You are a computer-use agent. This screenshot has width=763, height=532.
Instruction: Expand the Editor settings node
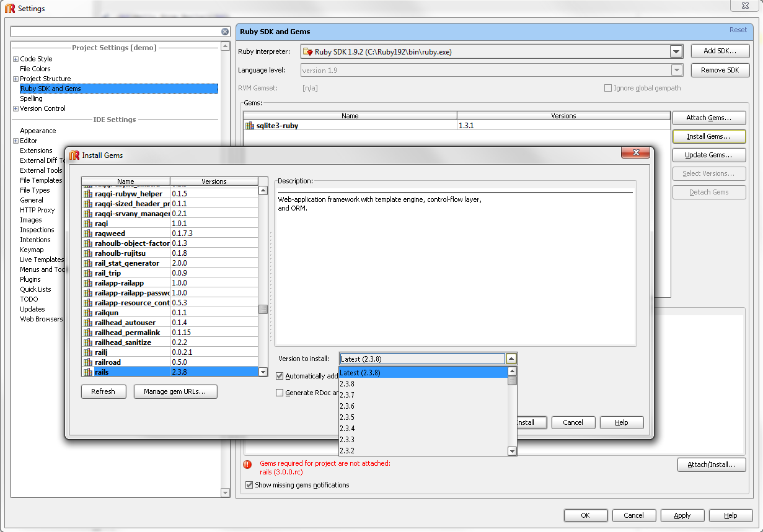pos(15,141)
